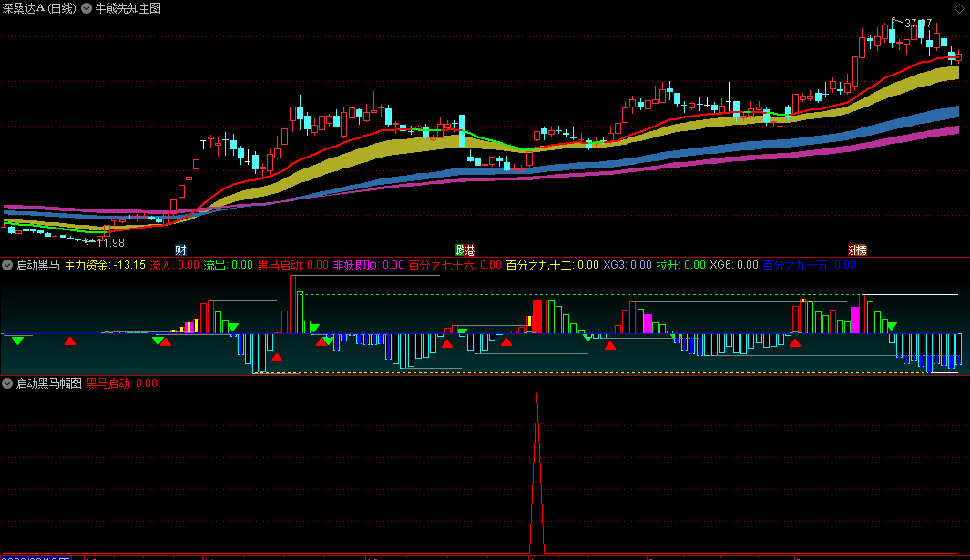This screenshot has width=970, height=560.
Task: Select the 流入: 0.00 value
Action: pyautogui.click(x=175, y=265)
